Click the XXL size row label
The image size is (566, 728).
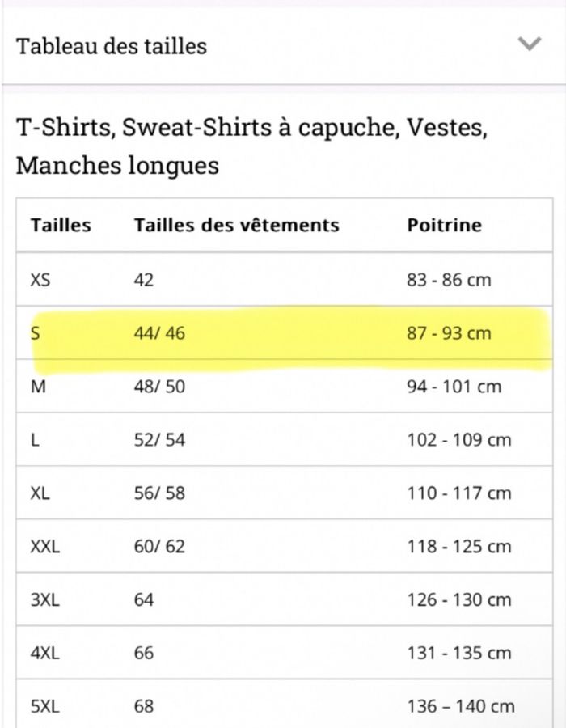click(45, 547)
